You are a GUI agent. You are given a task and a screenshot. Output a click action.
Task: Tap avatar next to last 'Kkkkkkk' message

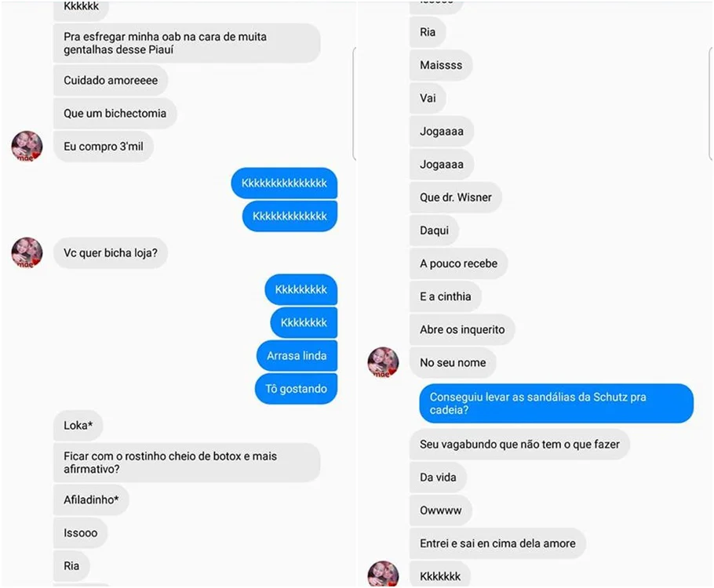click(383, 575)
